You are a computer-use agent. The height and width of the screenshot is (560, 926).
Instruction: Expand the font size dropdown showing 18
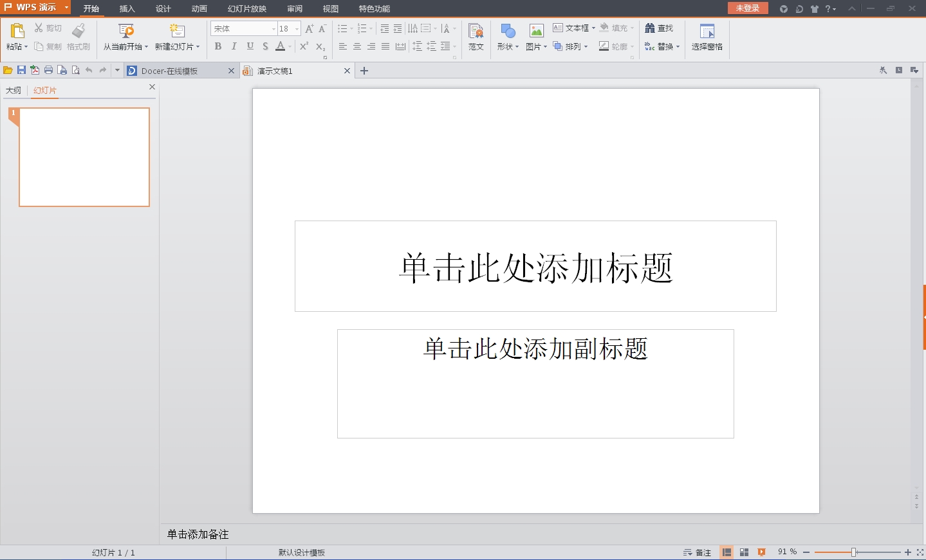coord(297,29)
